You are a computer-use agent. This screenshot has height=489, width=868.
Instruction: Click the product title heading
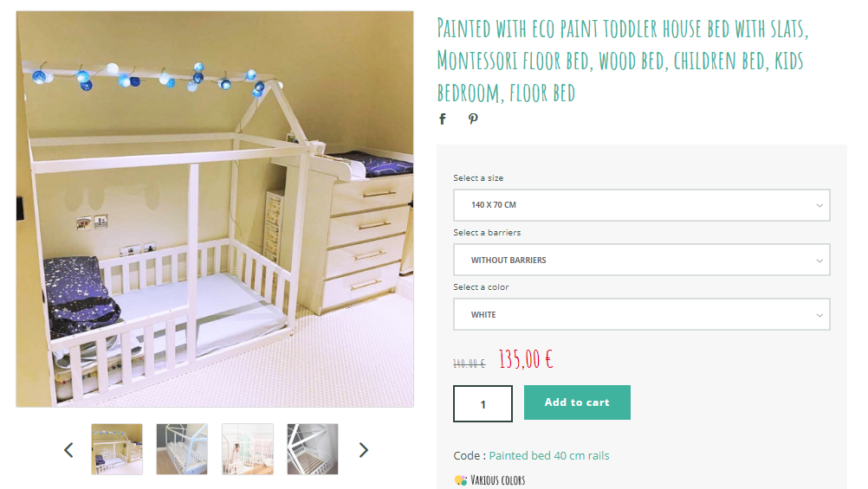pos(623,60)
